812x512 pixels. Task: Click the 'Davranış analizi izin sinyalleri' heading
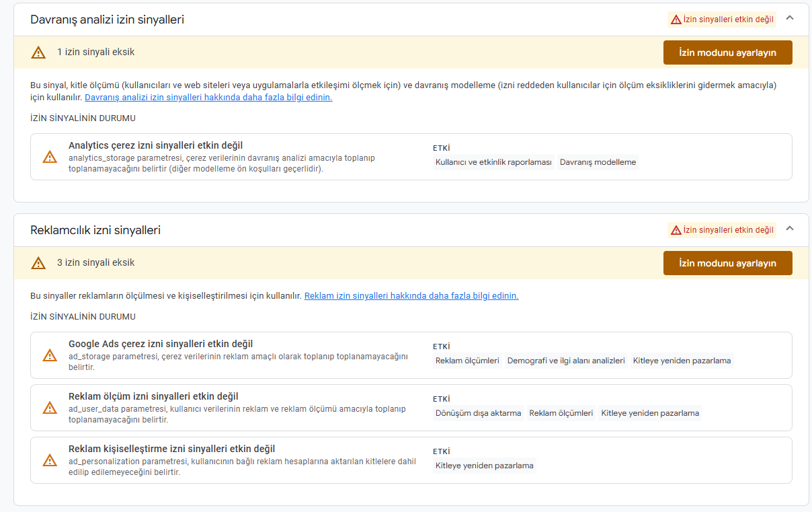108,20
